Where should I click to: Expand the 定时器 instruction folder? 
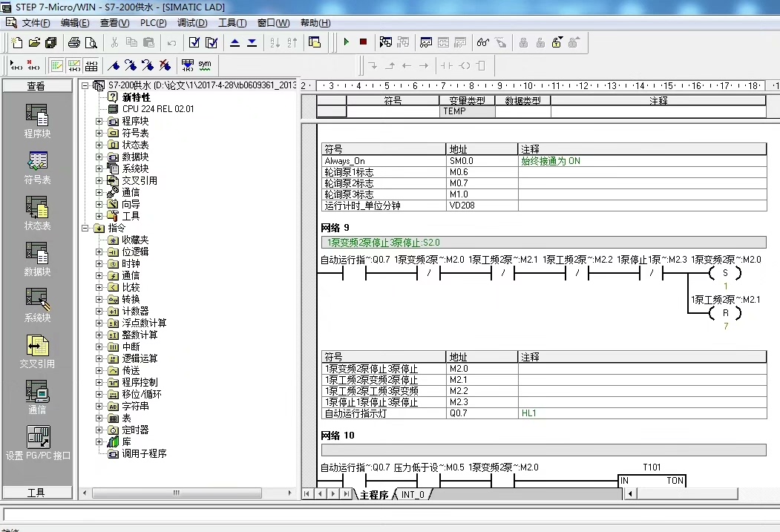(x=99, y=430)
